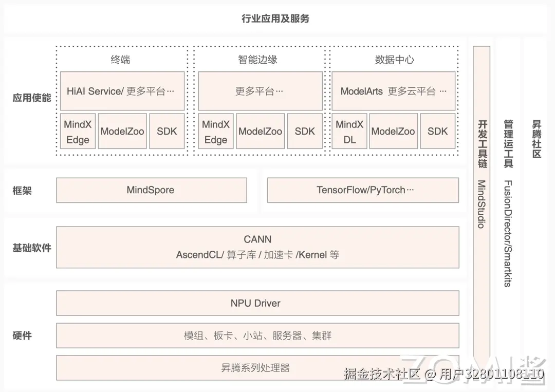Click the vertical 管理运工具 label
This screenshot has width=555, height=392.
(x=509, y=144)
